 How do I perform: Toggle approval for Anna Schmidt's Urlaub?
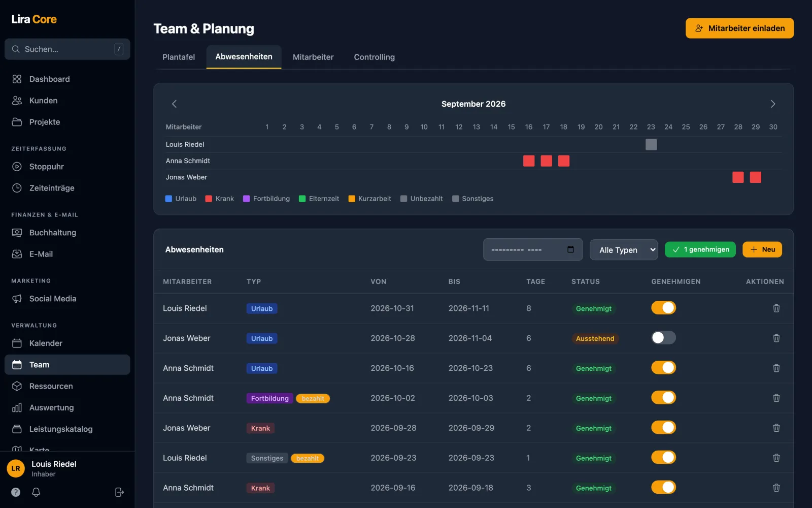(663, 368)
